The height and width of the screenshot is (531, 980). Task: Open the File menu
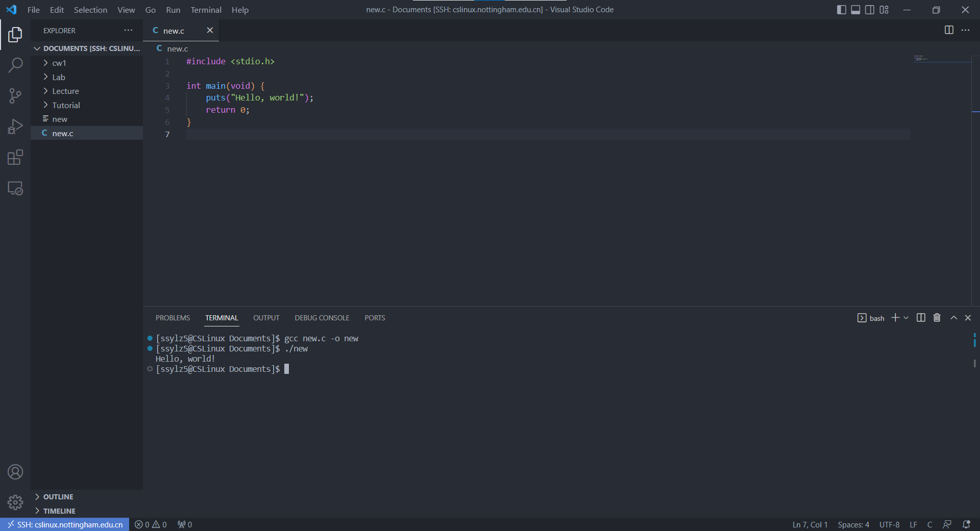click(34, 10)
